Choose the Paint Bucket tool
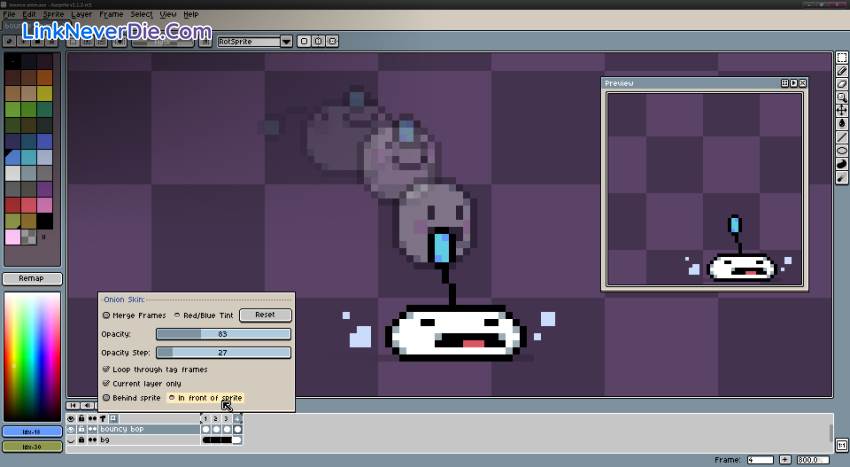Screen dimensions: 850x467 coord(842,123)
